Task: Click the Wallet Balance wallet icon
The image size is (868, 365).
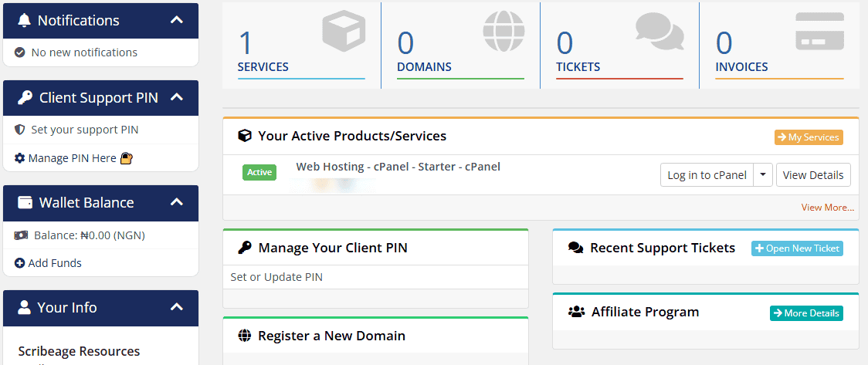Action: [25, 202]
